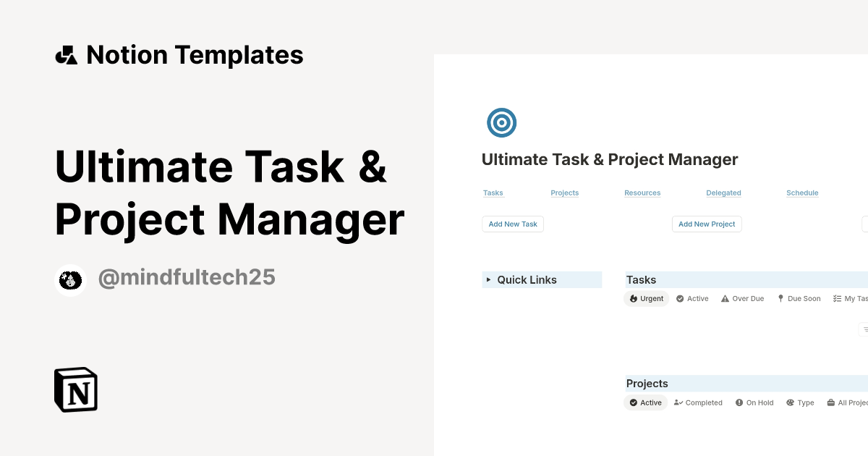Click the pin icon beside Due Soon
This screenshot has width=868, height=456.
click(x=780, y=298)
